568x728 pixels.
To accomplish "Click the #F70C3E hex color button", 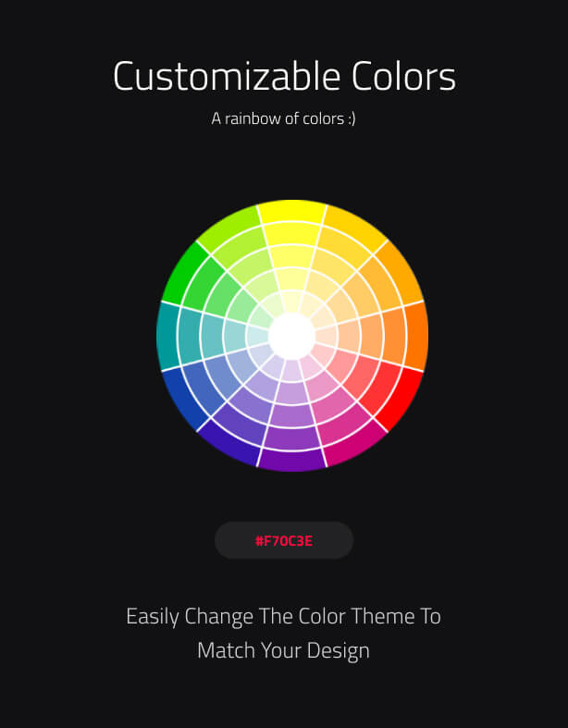I will pyautogui.click(x=284, y=540).
